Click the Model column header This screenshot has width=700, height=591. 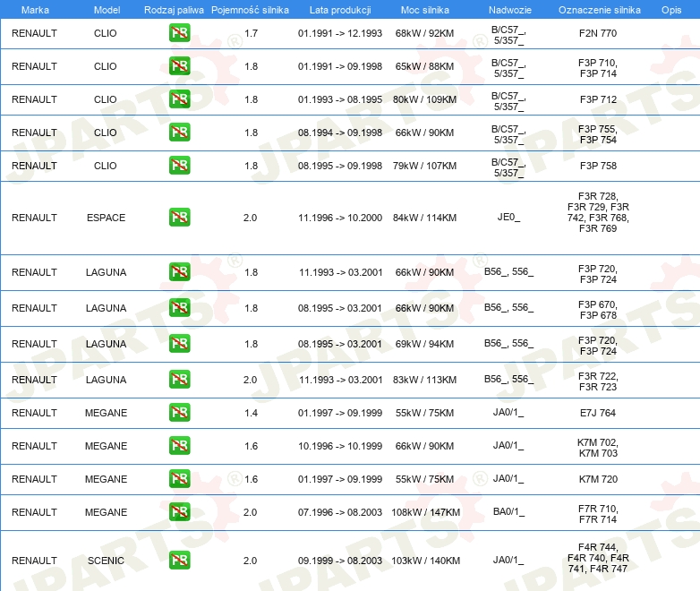coord(107,10)
